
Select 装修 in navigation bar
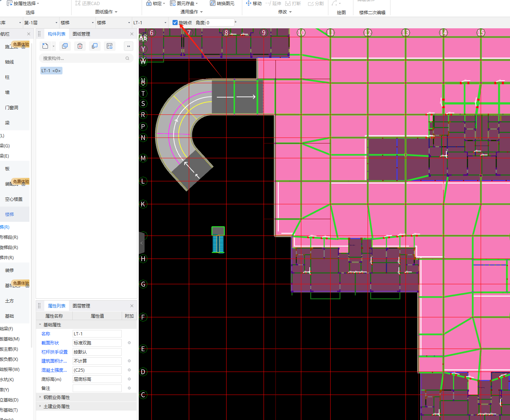(9, 270)
